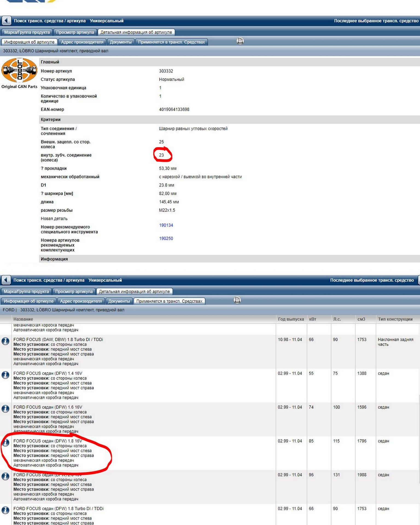Image resolution: width=420 pixels, height=525 pixels.
Task: Open info icon for FORD FOCUS седан 1.6 16V
Action: [x=5, y=409]
